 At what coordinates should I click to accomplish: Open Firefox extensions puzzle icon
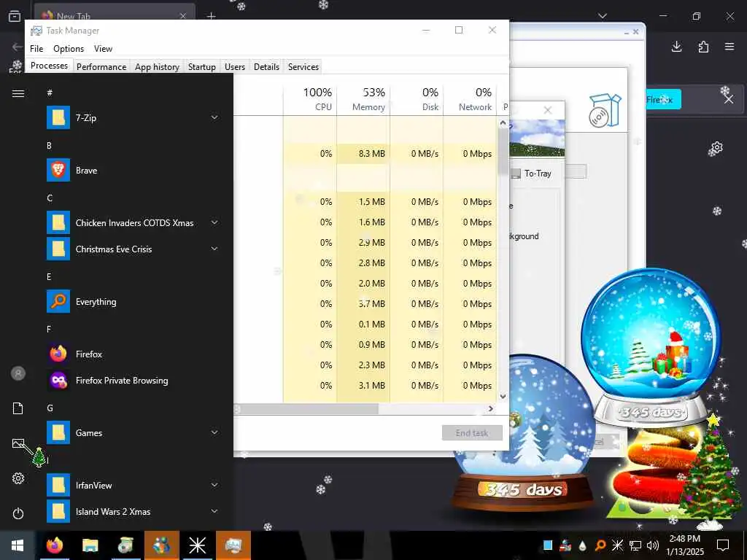pyautogui.click(x=703, y=46)
